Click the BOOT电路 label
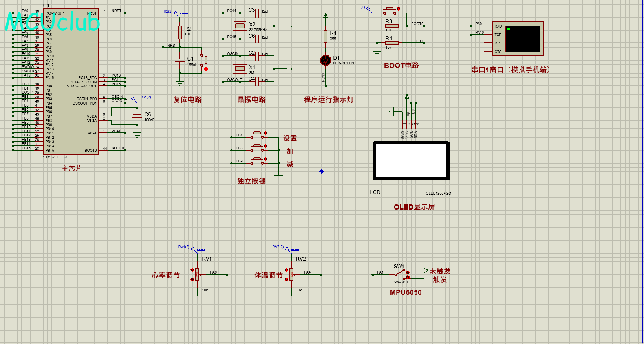The image size is (644, 344). tap(401, 65)
